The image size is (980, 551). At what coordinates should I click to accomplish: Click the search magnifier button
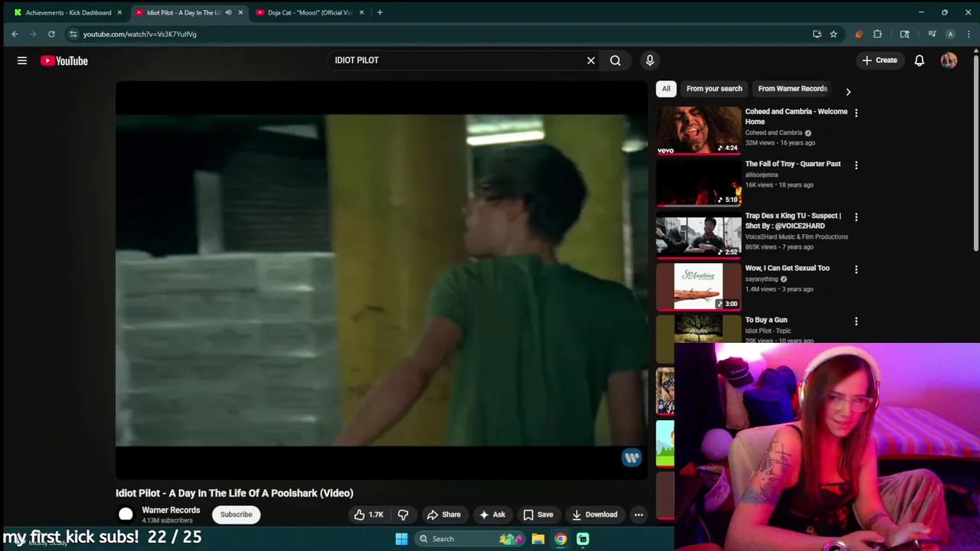616,60
